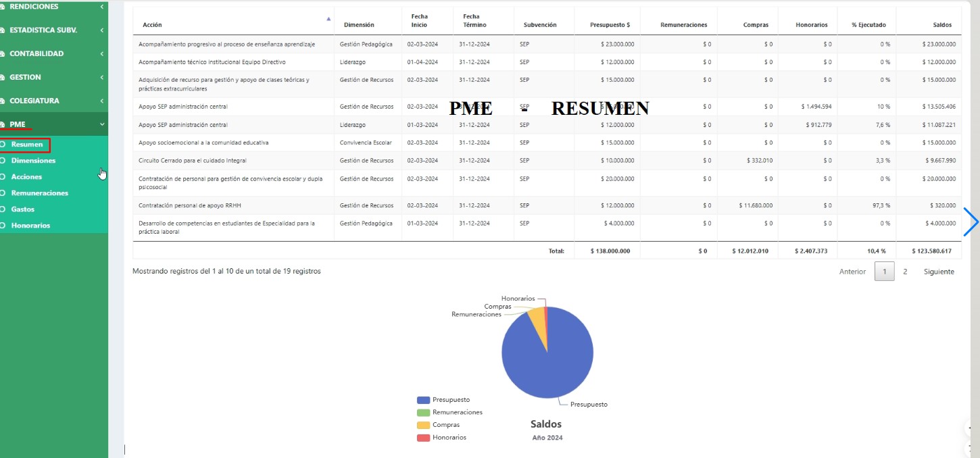Click 'Acompañamiento progresivo al proceso de enseñanza aprendizaje' row
The width and height of the screenshot is (980, 458).
(547, 44)
